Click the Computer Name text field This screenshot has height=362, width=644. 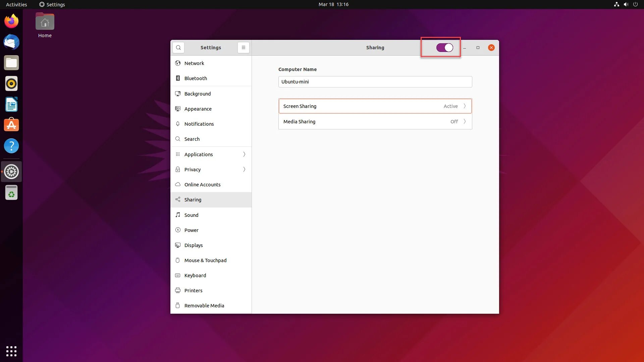pos(375,82)
